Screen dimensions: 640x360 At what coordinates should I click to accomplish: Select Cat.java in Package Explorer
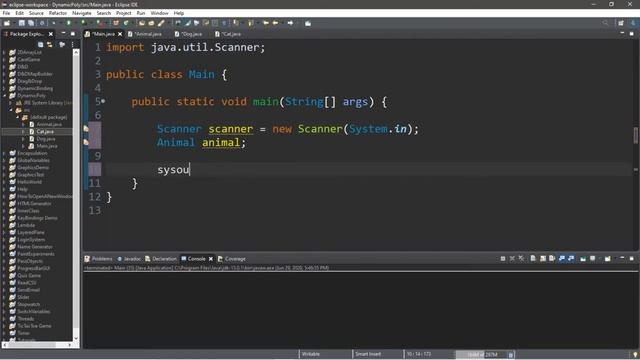click(45, 131)
